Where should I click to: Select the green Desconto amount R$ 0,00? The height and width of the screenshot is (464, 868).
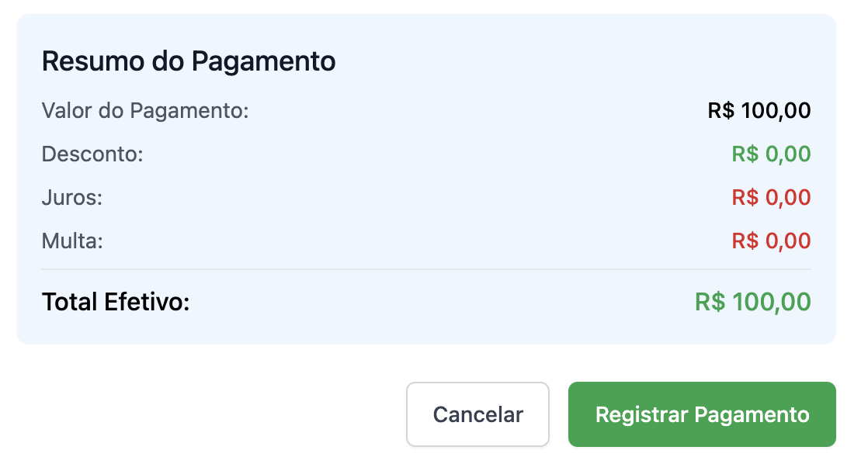tap(771, 154)
